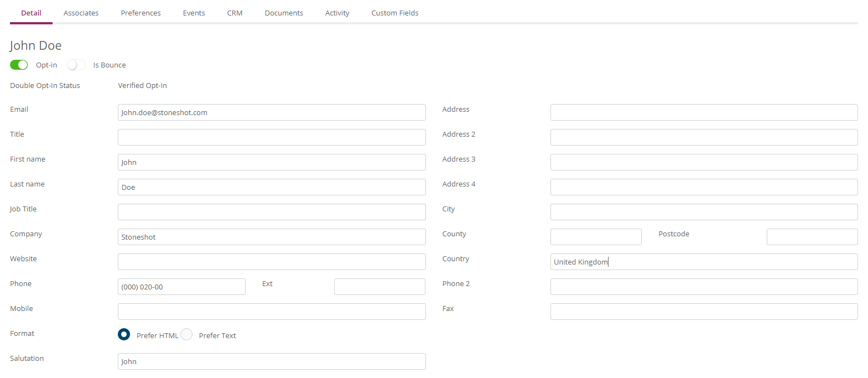The height and width of the screenshot is (378, 868).
Task: Edit the Country field with United Kingdom
Action: (x=704, y=262)
